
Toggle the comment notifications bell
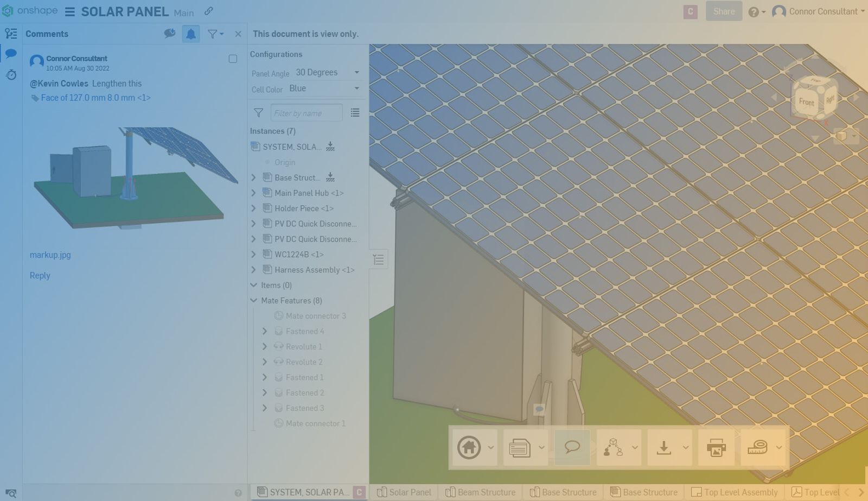point(191,34)
